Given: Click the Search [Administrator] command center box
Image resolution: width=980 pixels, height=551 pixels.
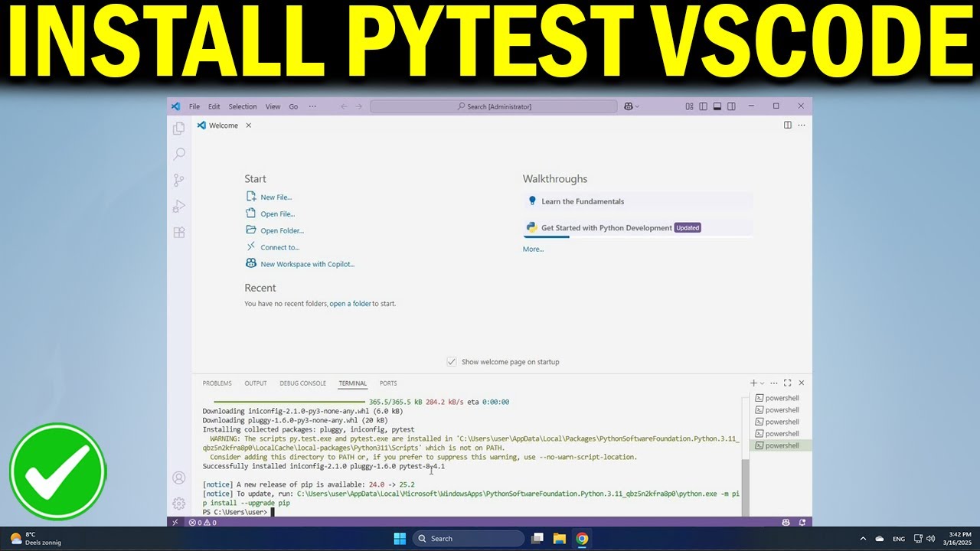Looking at the screenshot, I should click(493, 106).
